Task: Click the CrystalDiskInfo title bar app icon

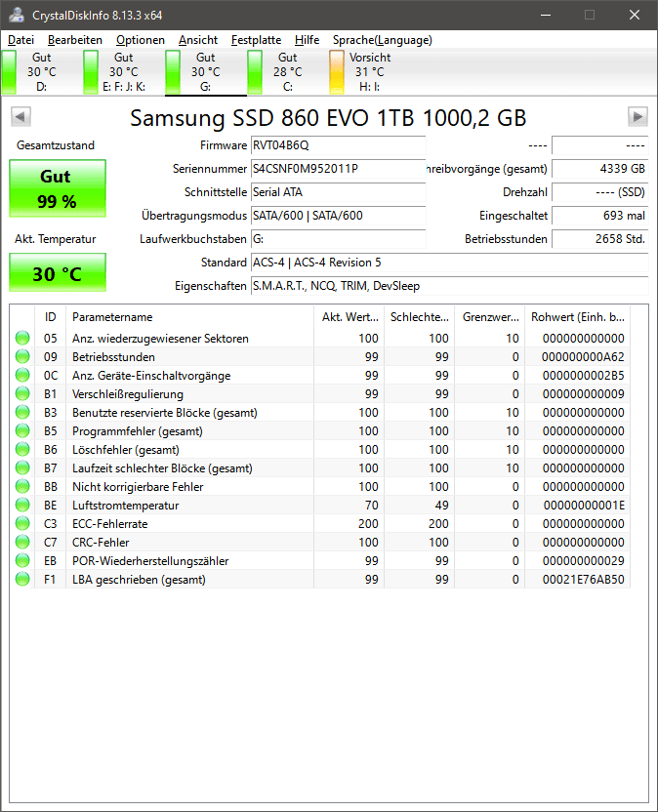Action: [16, 15]
